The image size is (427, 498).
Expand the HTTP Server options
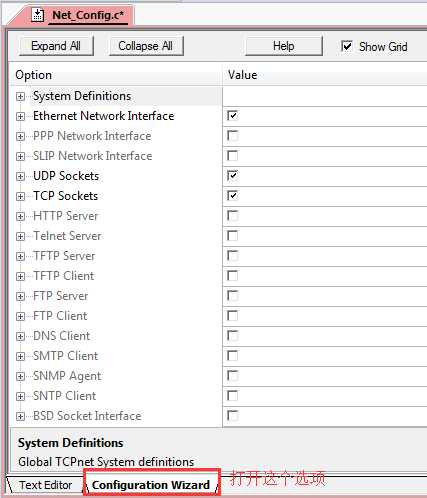(x=20, y=216)
